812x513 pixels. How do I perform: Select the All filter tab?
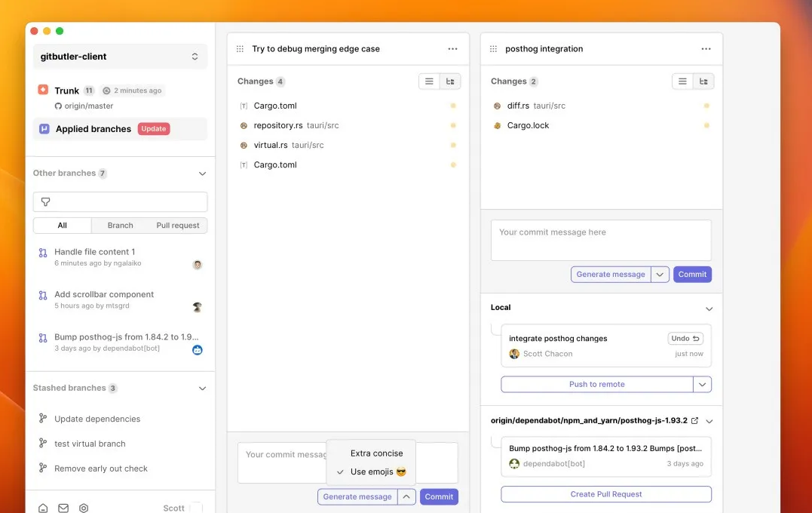pos(62,226)
